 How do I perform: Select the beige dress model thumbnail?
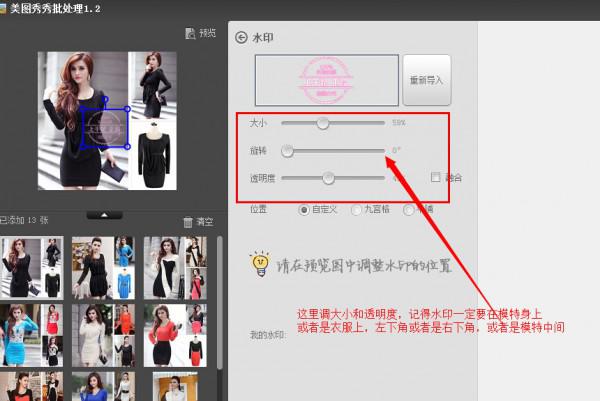click(103, 336)
